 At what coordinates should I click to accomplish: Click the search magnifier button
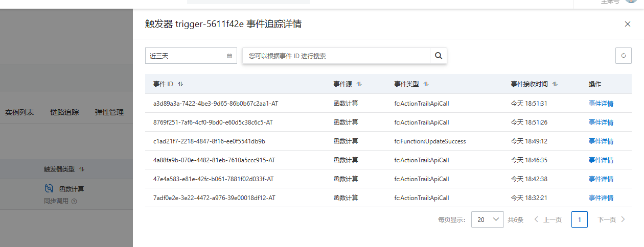pyautogui.click(x=439, y=56)
